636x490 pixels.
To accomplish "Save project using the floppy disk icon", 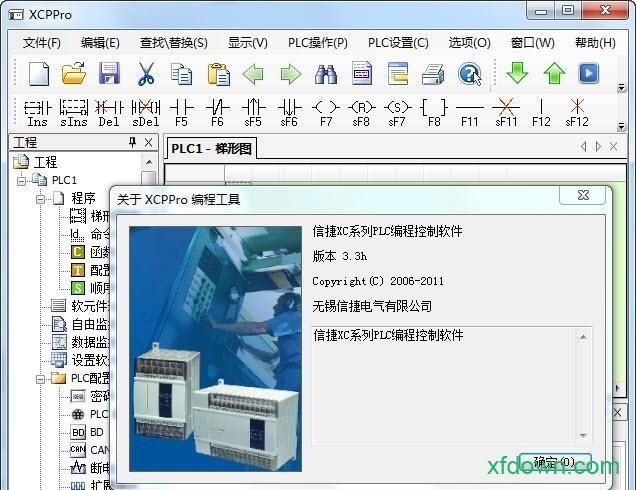I will click(x=109, y=73).
